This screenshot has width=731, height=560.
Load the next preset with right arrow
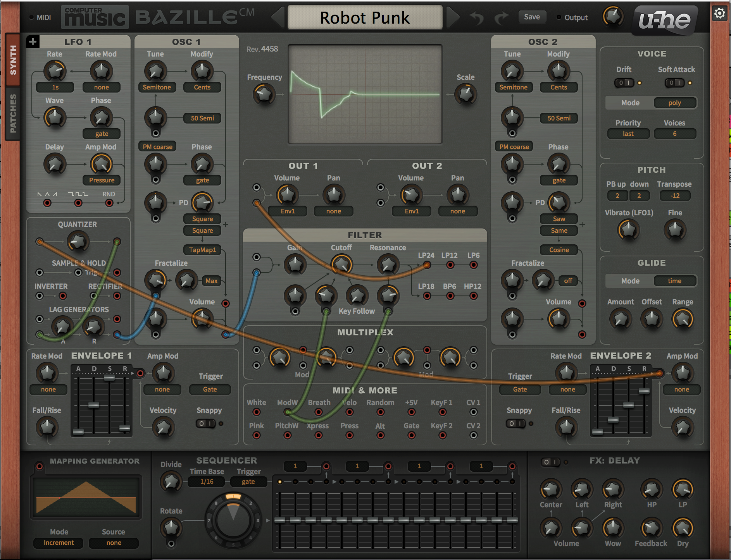click(453, 17)
